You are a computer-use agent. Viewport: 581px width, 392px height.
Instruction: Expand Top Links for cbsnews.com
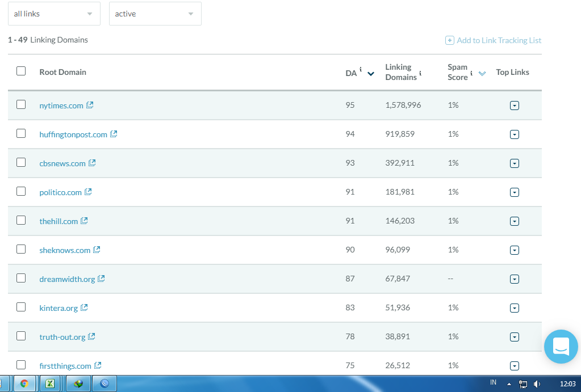click(515, 163)
